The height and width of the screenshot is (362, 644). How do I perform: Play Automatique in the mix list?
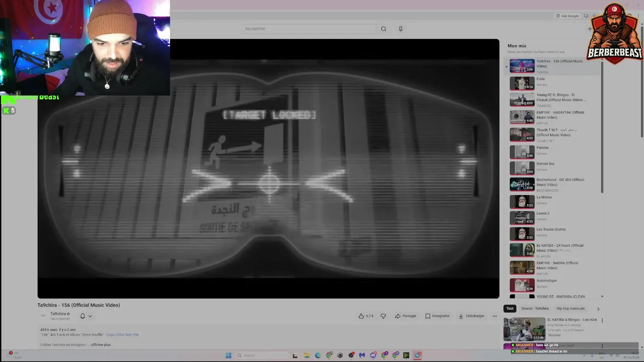point(554,285)
